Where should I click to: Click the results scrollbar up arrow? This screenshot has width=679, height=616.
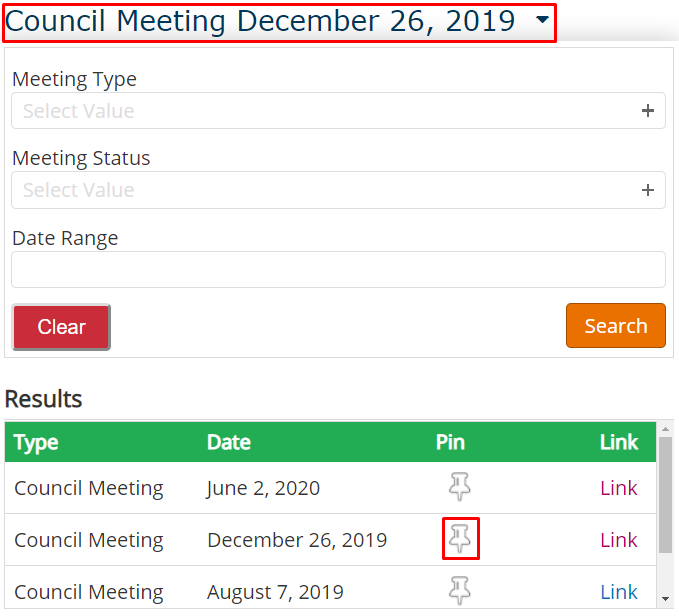click(666, 429)
